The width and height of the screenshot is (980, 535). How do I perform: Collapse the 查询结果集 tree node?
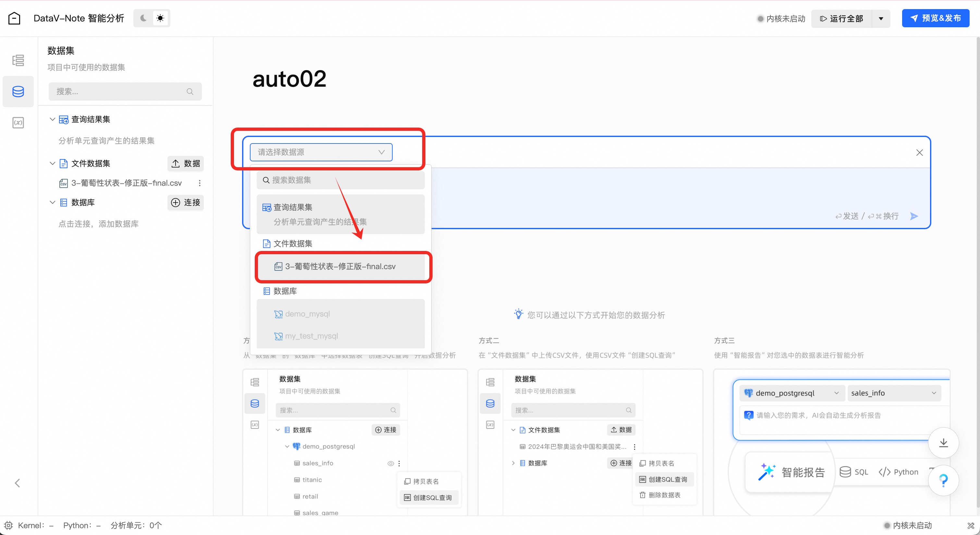pos(53,119)
